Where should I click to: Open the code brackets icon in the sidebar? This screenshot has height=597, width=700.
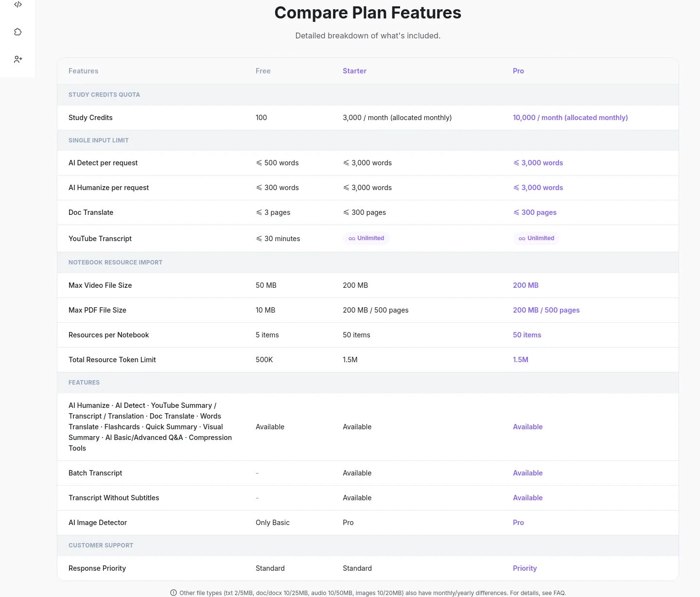[x=18, y=4]
